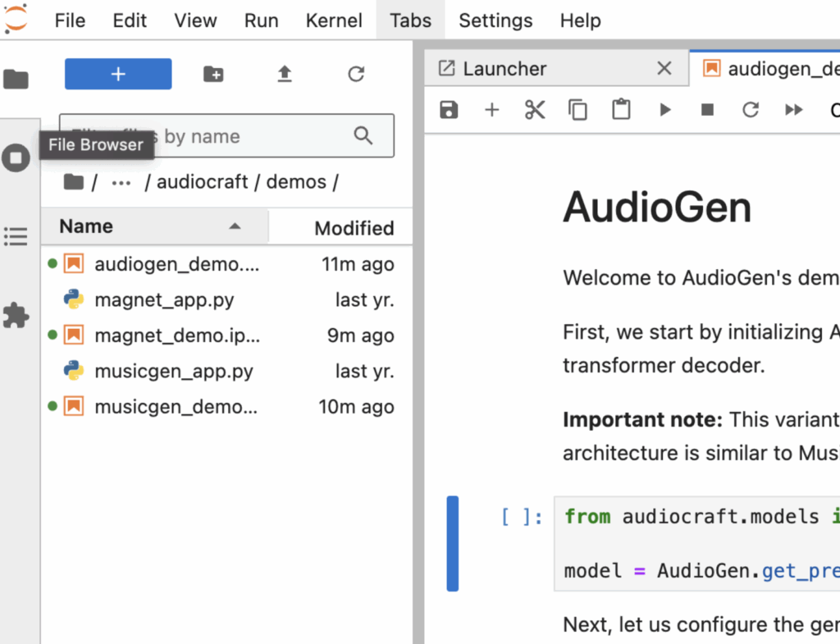Viewport: 840px width, 644px height.
Task: Copy the selected cell using the toolbar icon
Action: (x=577, y=109)
